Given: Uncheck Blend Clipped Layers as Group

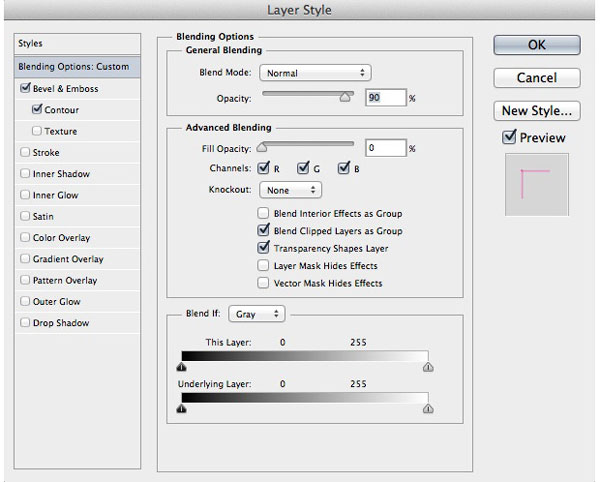Looking at the screenshot, I should [x=264, y=230].
